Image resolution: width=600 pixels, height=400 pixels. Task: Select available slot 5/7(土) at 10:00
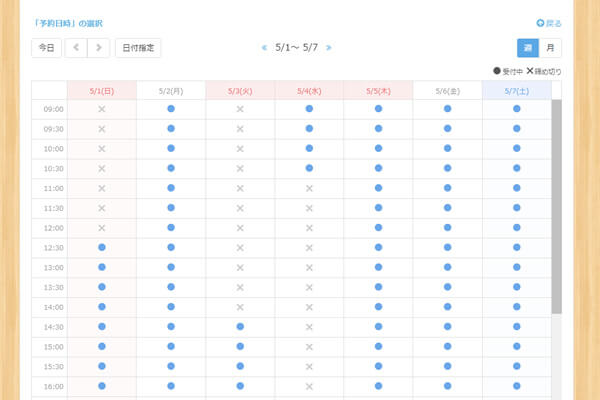(x=516, y=148)
